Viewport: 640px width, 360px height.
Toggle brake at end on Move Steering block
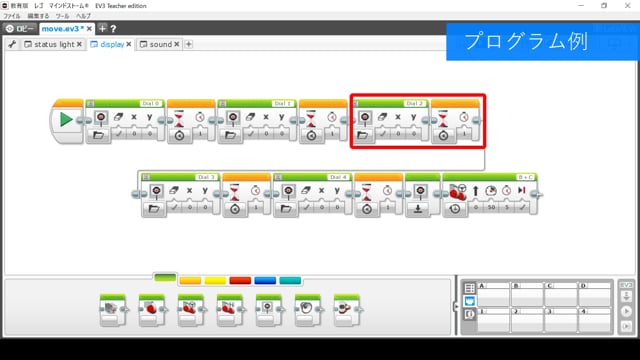click(x=522, y=207)
